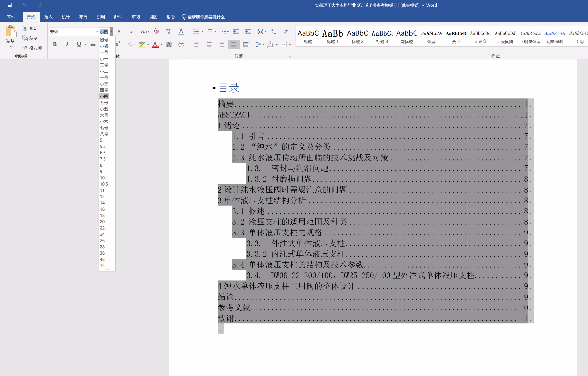
Task: Click the Cut scissors icon
Action: coord(25,29)
